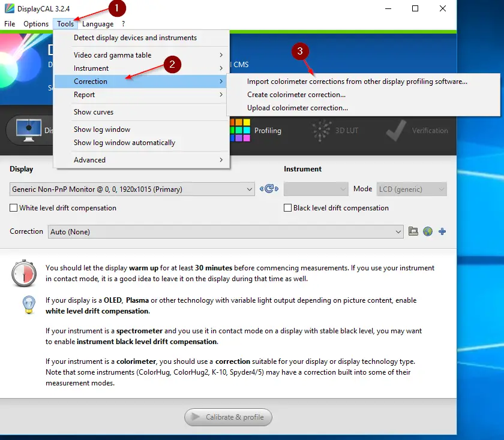Click the 'DisplayCAL 3.2.4' window title
The height and width of the screenshot is (440, 504).
[43, 8]
